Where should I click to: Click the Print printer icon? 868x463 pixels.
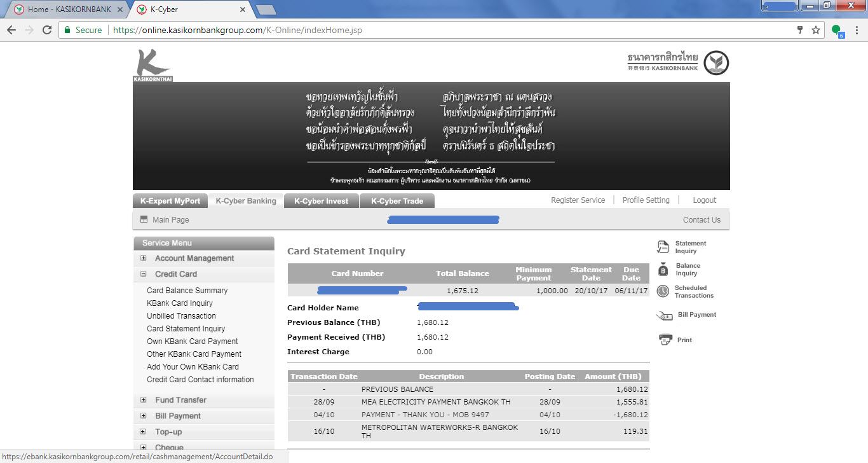(665, 340)
